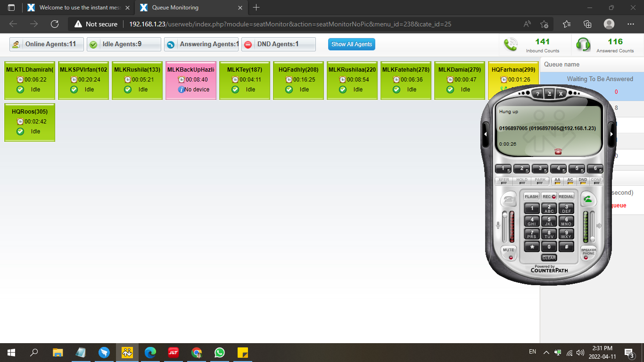Viewport: 644px width, 362px height.
Task: Click the Answered Counts headset icon
Action: pos(583,45)
